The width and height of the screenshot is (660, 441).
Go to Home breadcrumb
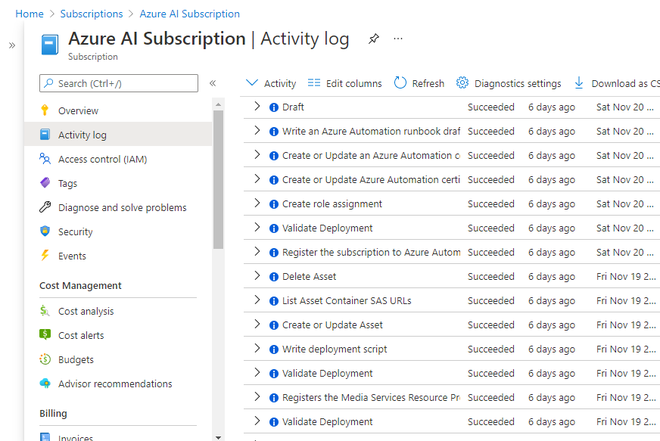click(x=30, y=14)
